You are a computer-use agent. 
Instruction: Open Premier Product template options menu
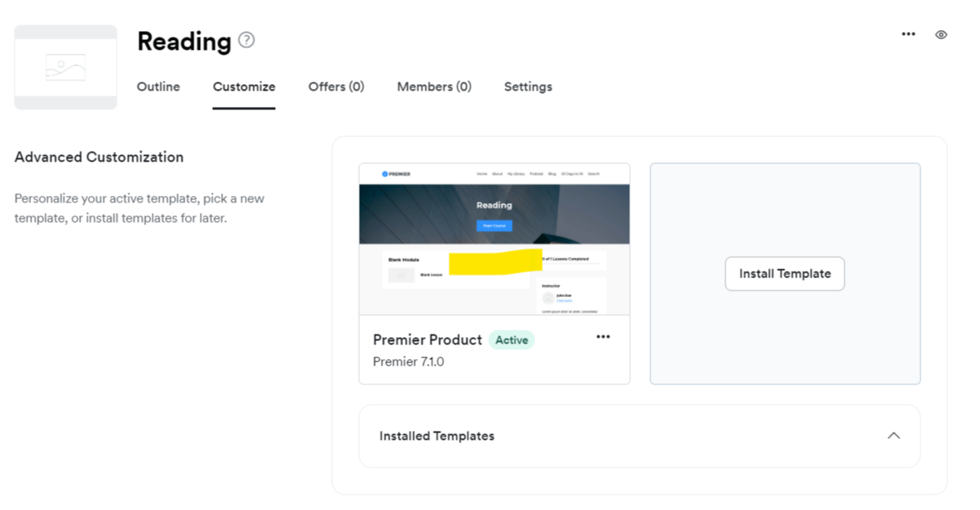pos(603,337)
